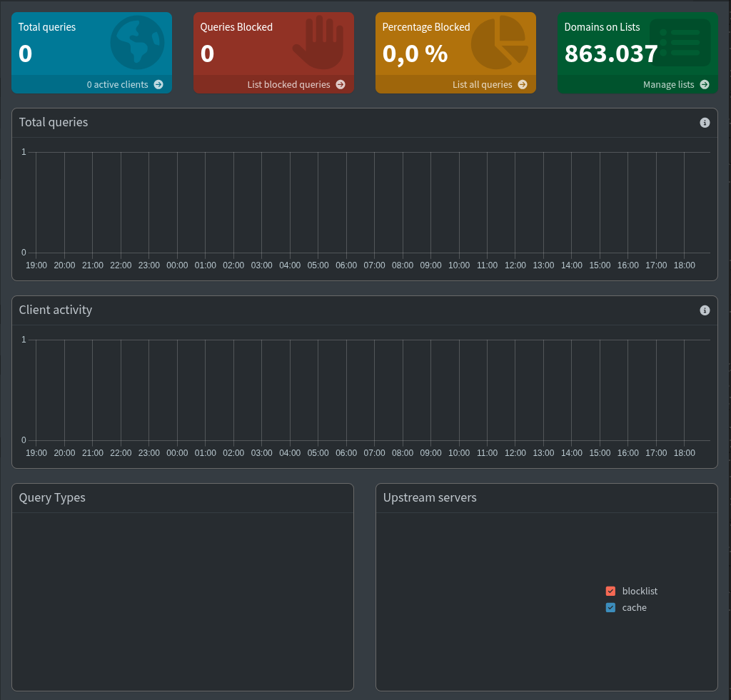Uncheck the blocklist legend checkbox
Viewport: 731px width, 700px height.
point(610,591)
